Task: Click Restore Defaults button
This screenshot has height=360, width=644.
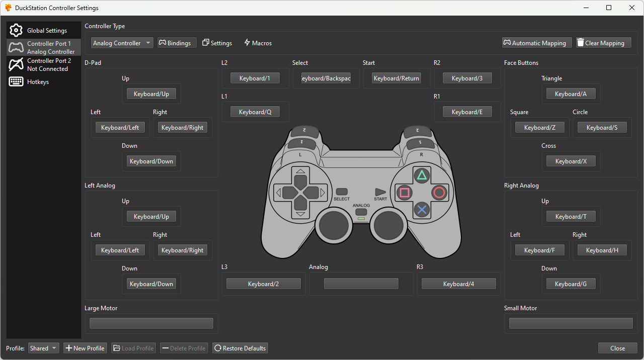Action: point(240,348)
